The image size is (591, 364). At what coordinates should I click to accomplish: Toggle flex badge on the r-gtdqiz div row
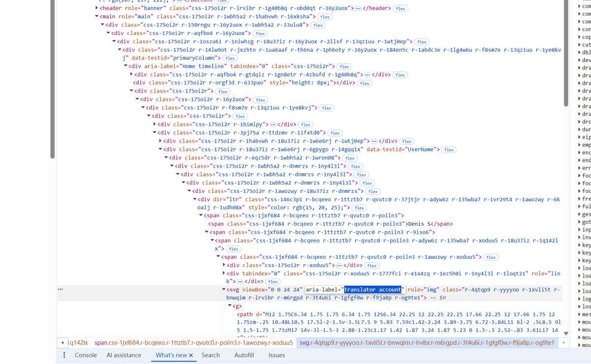click(400, 75)
